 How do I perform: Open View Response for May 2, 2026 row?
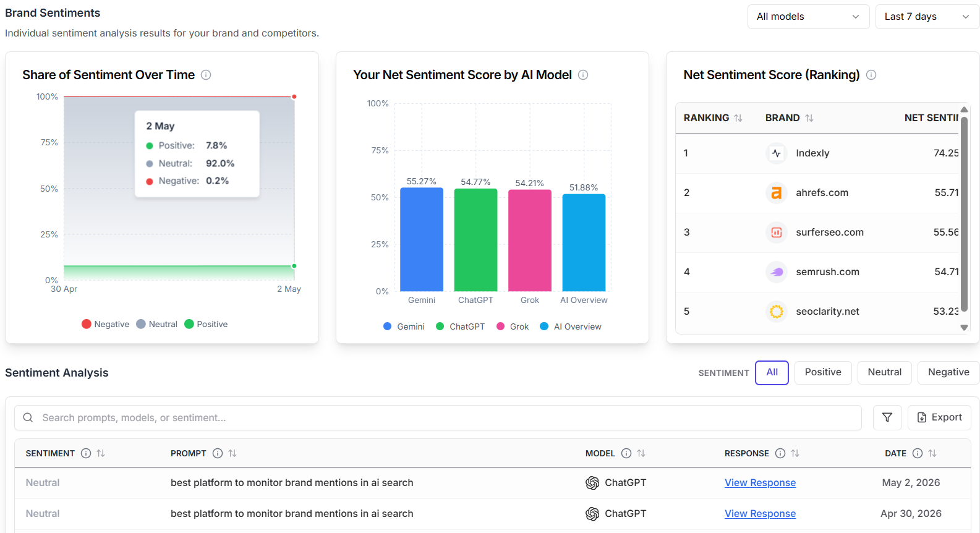(760, 483)
